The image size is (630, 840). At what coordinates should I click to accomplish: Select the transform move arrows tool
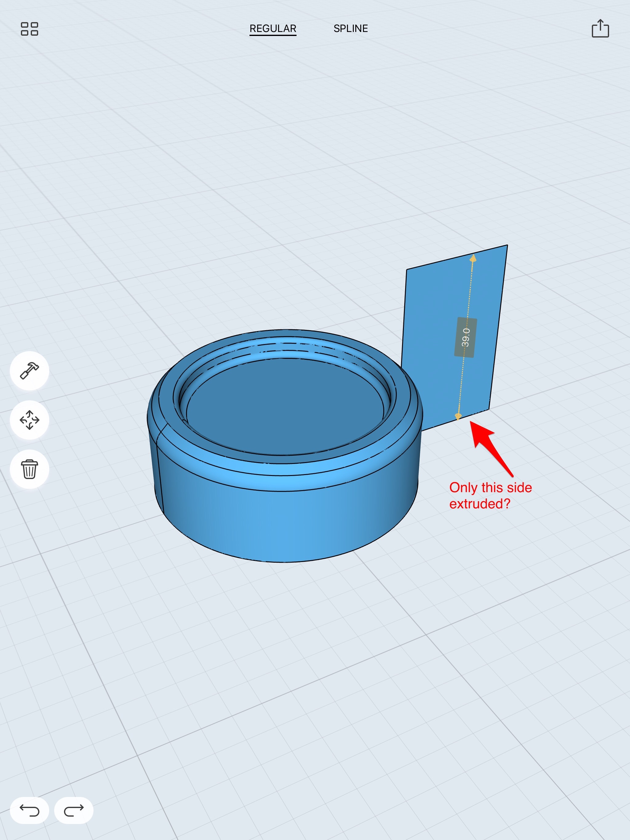pyautogui.click(x=29, y=420)
